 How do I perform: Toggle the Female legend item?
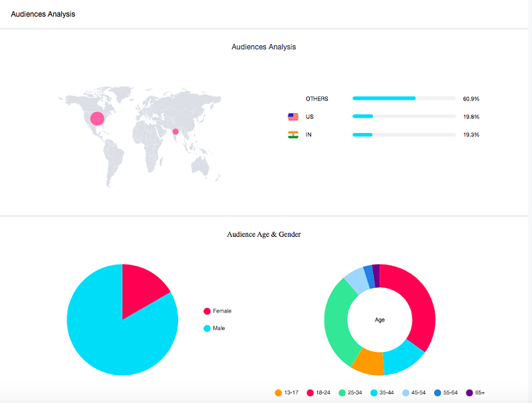(x=217, y=311)
